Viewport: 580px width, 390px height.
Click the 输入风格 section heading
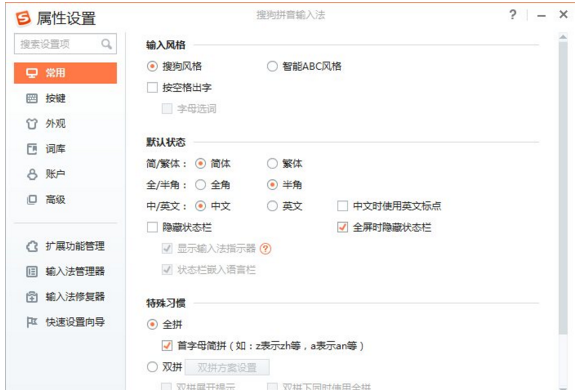click(166, 45)
